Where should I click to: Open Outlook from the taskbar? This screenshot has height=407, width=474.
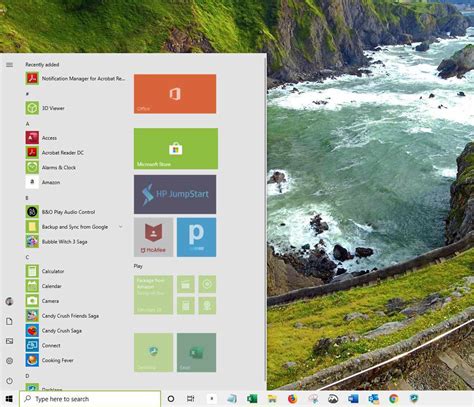373,399
